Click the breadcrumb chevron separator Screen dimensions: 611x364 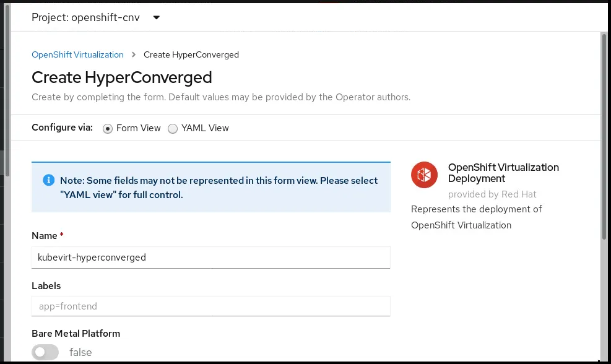tap(134, 54)
